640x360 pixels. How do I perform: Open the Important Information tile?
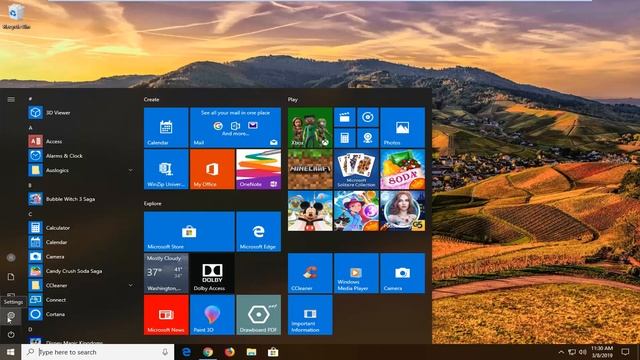pyautogui.click(x=310, y=315)
